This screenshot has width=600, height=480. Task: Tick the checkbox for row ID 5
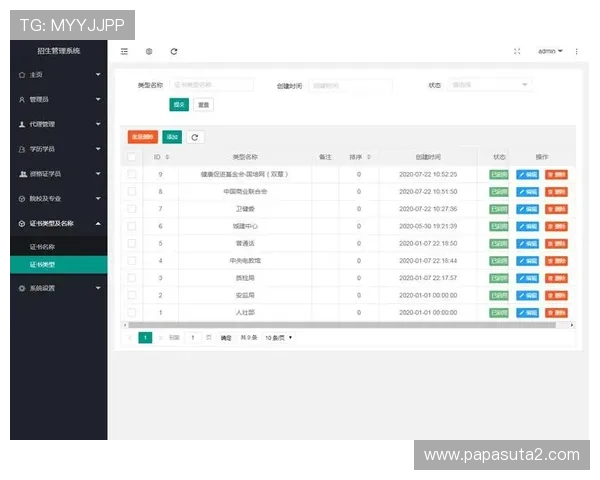pyautogui.click(x=132, y=243)
